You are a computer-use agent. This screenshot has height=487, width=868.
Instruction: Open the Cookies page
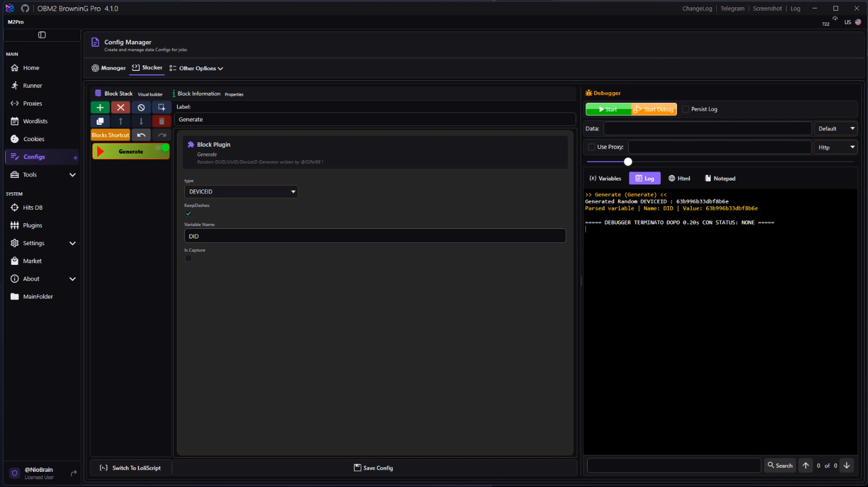click(x=42, y=139)
